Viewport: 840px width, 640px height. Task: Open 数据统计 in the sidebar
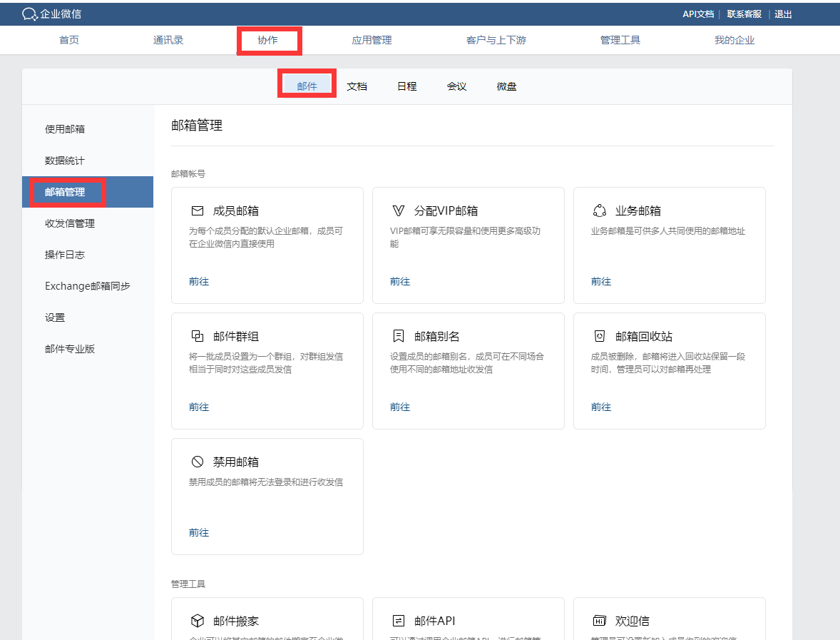tap(87, 161)
